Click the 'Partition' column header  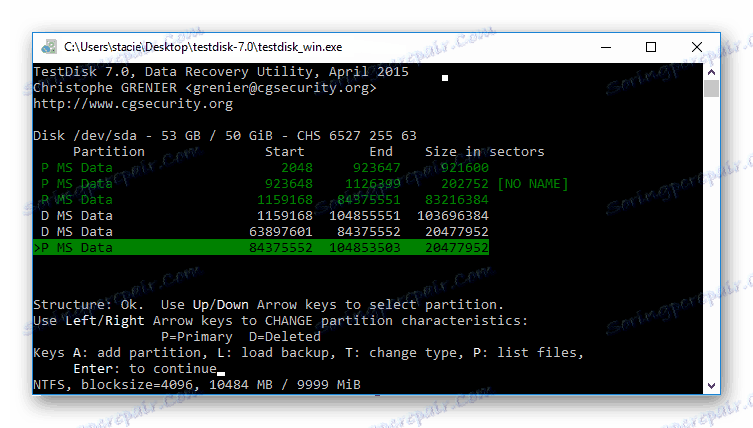click(109, 152)
